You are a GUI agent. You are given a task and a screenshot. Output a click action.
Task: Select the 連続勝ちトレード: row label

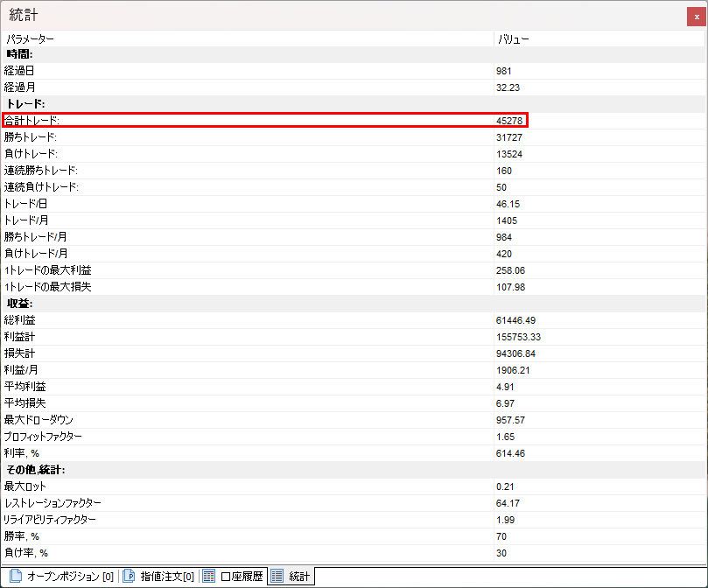coord(41,171)
